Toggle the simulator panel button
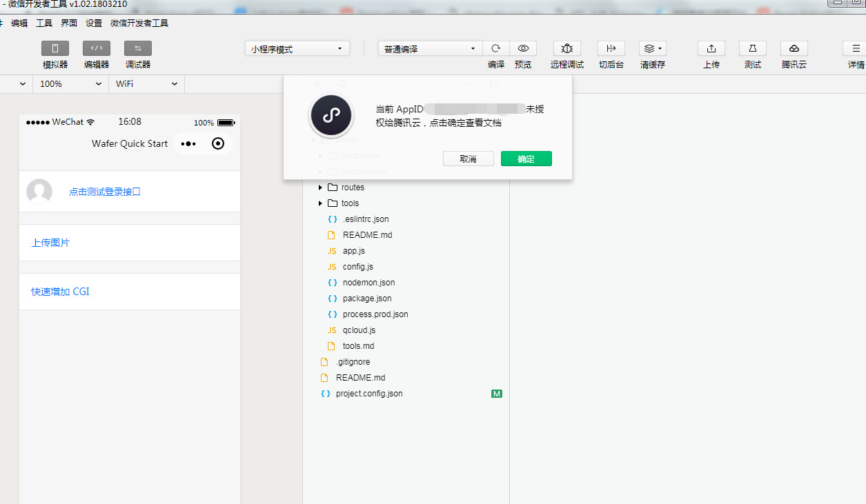Viewport: 866px width, 504px height. click(x=55, y=48)
